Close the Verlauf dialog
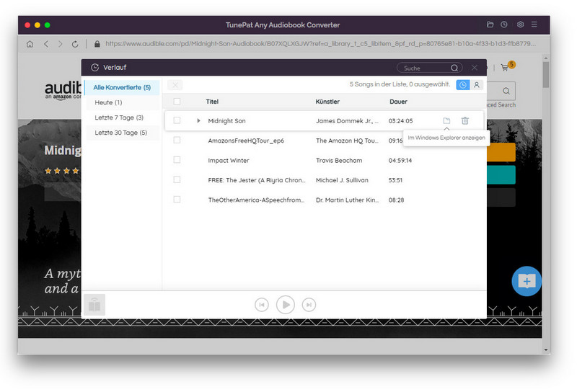This screenshot has width=577, height=392. (x=475, y=68)
